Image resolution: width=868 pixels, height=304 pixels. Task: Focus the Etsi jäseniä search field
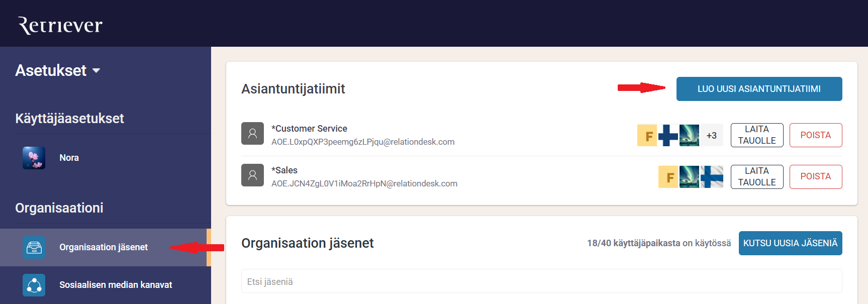(541, 281)
